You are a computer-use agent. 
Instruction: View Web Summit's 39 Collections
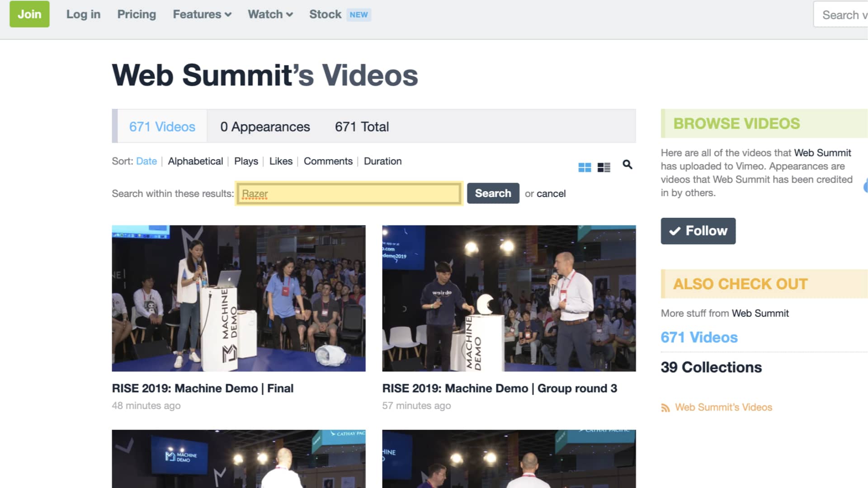pos(711,367)
